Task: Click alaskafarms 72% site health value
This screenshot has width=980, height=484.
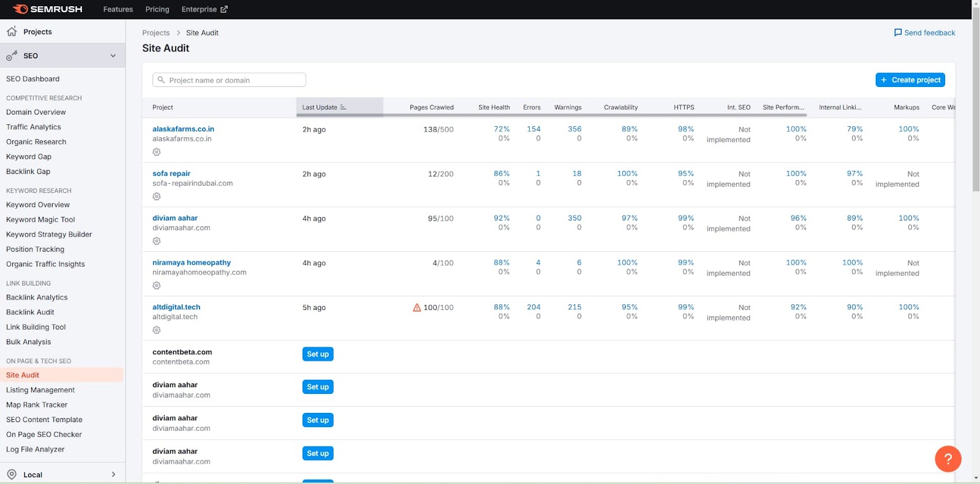Action: [502, 129]
